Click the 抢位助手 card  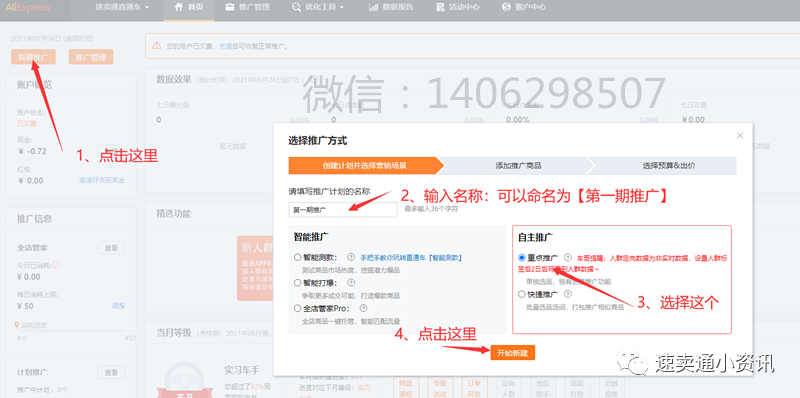[543, 387]
